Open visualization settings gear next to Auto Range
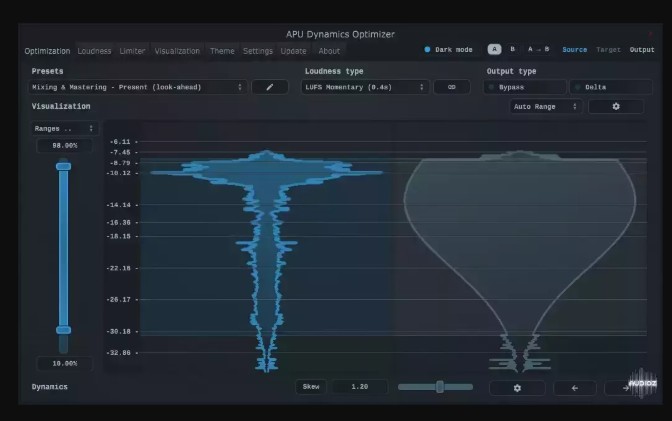 click(615, 106)
